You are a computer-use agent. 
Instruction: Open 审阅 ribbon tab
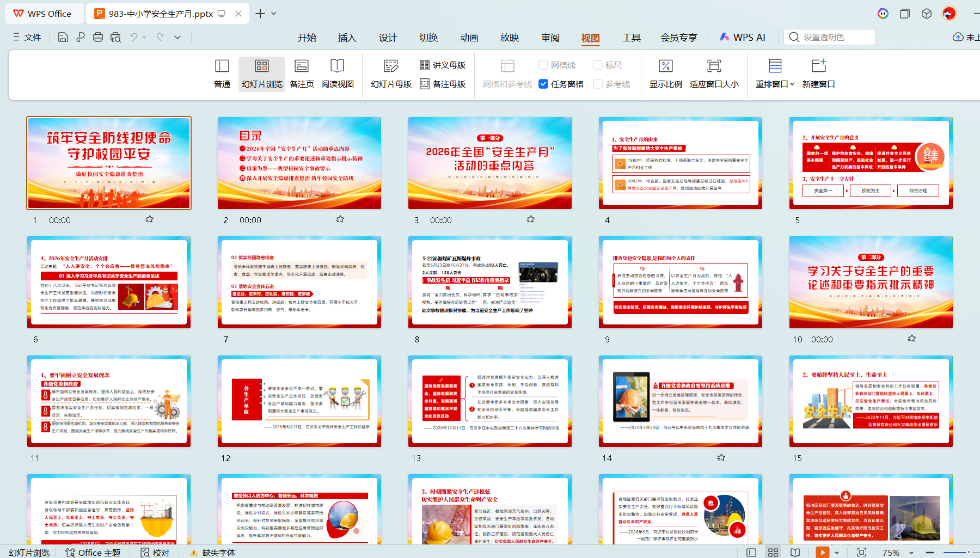click(550, 37)
